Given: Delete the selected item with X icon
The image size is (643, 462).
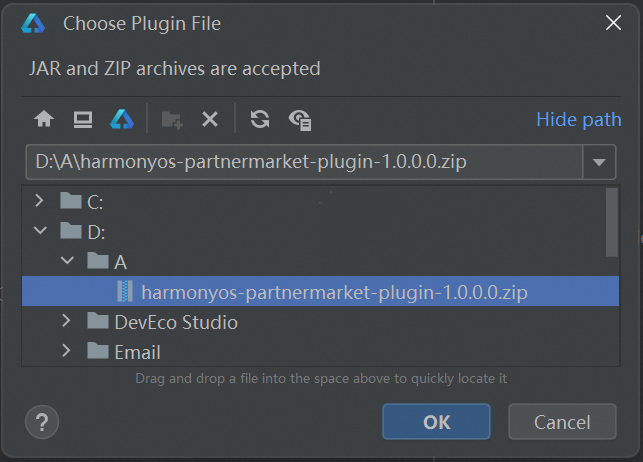Looking at the screenshot, I should click(x=210, y=120).
